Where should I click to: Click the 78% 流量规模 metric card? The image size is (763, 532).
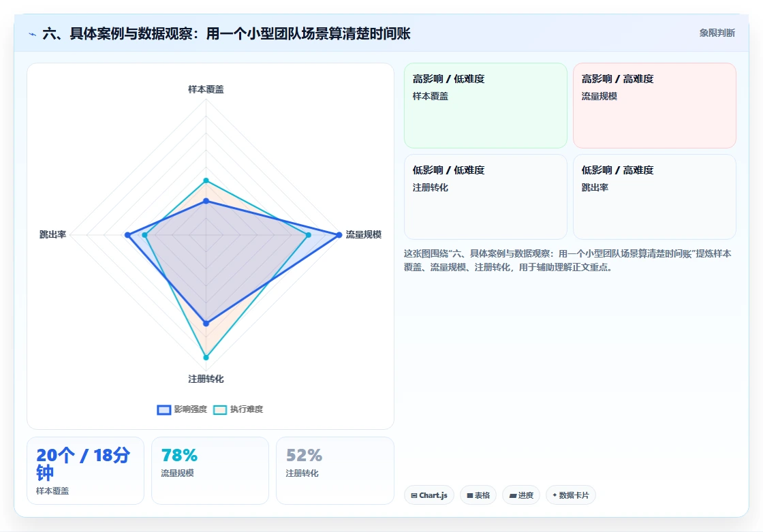(x=211, y=471)
